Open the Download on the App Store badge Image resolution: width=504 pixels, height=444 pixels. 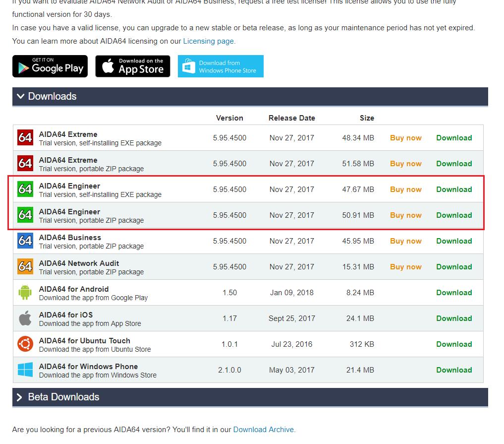(133, 66)
